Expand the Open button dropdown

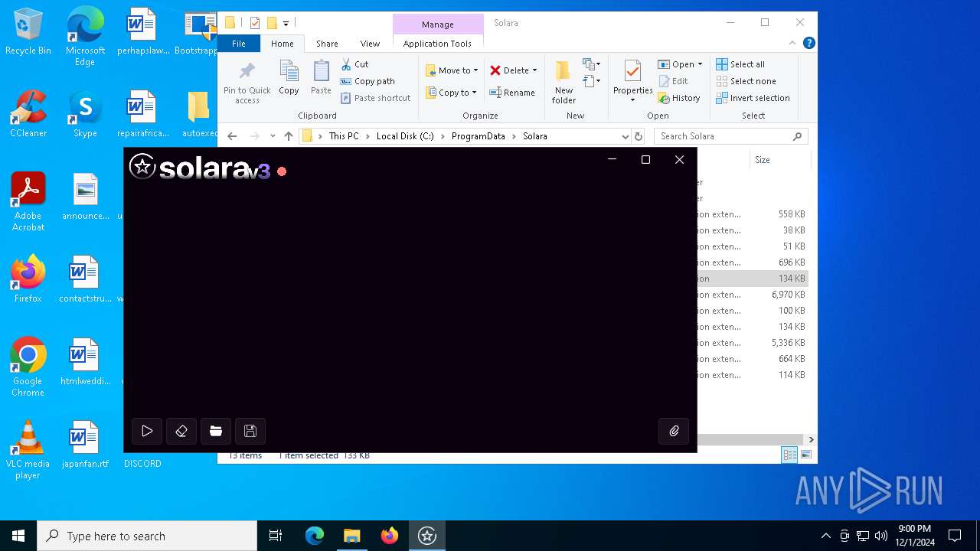[700, 64]
